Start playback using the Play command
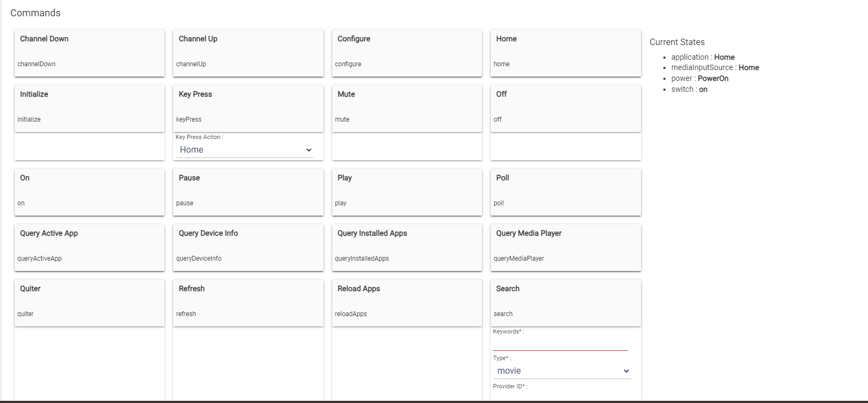Screen dimensions: 868x403 click(x=407, y=192)
